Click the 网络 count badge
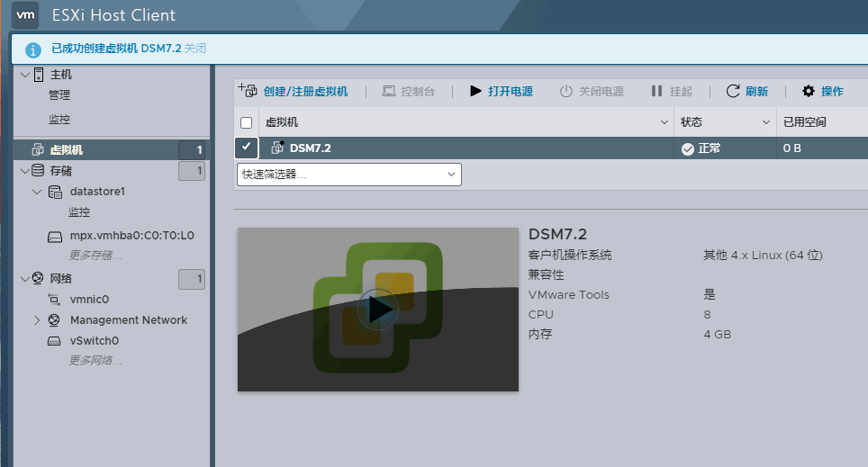868x467 pixels. tap(192, 279)
